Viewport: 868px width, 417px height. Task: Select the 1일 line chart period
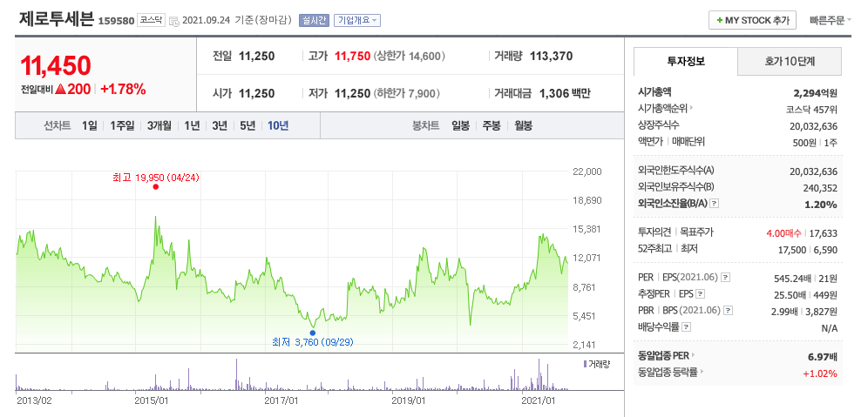89,126
